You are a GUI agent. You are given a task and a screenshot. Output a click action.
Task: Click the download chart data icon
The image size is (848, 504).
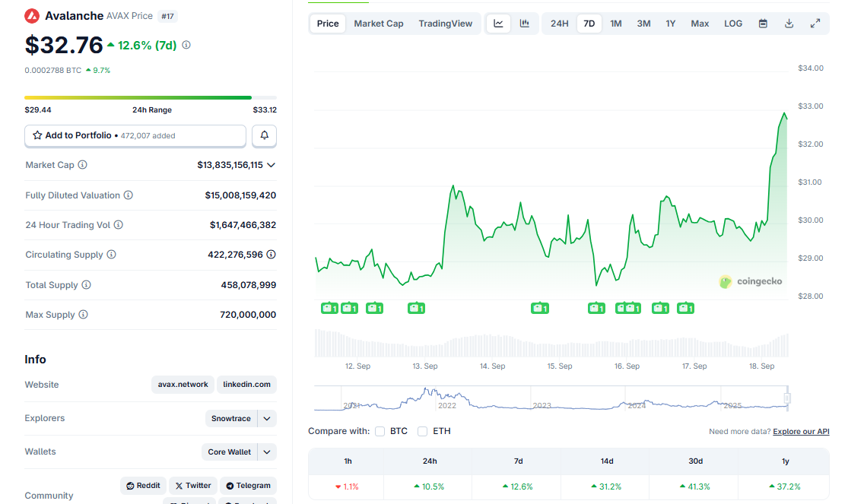click(x=789, y=24)
